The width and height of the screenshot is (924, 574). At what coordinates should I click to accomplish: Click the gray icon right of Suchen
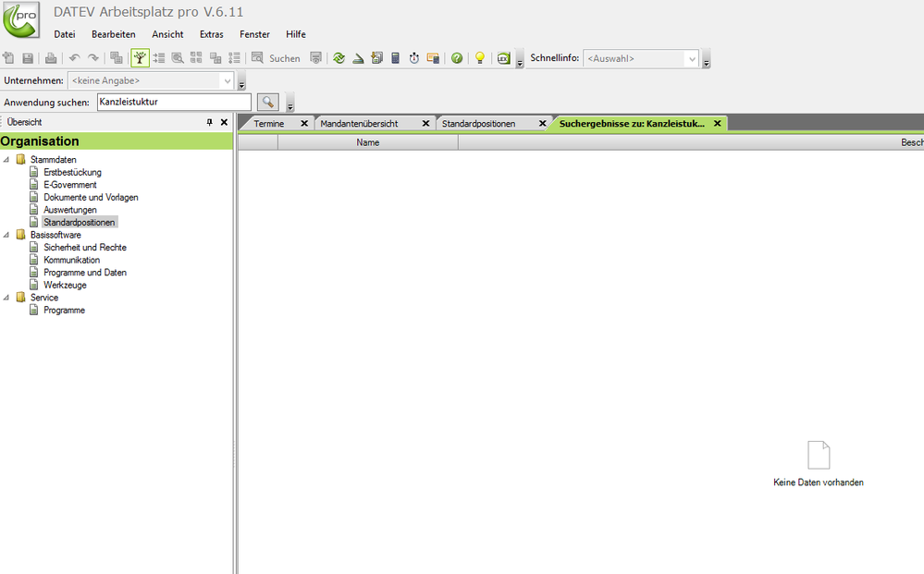pos(315,57)
